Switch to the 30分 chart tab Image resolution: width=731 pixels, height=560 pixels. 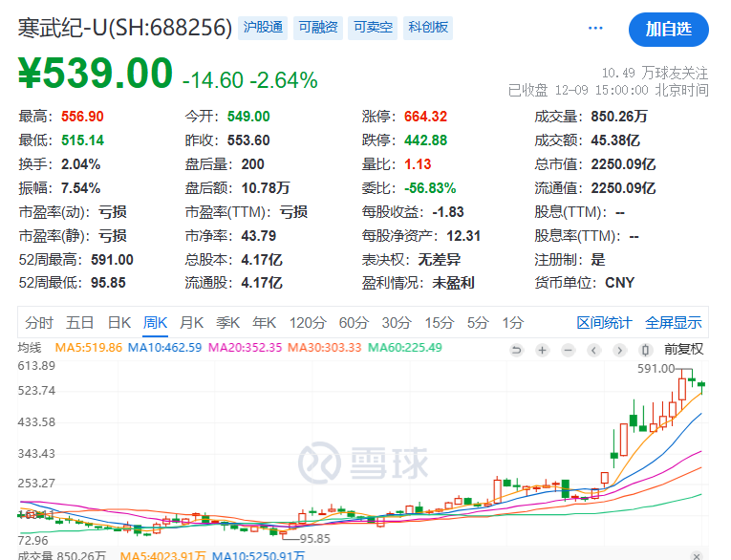point(397,323)
